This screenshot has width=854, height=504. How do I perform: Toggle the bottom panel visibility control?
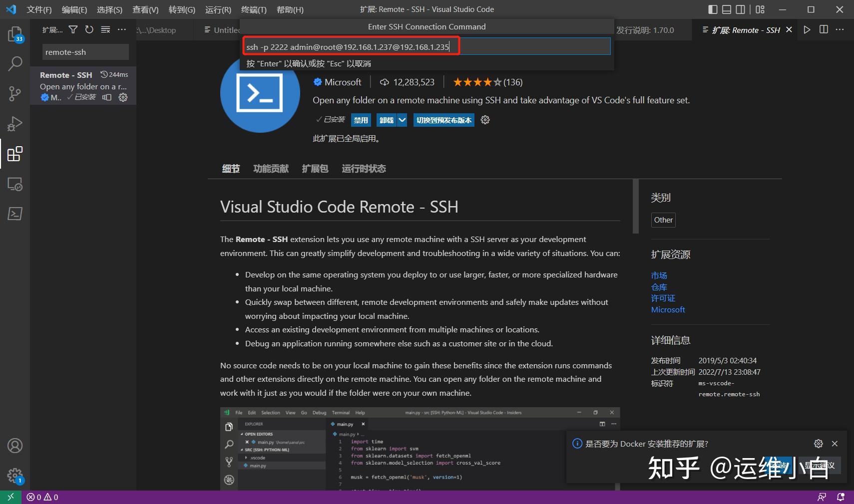pyautogui.click(x=727, y=9)
